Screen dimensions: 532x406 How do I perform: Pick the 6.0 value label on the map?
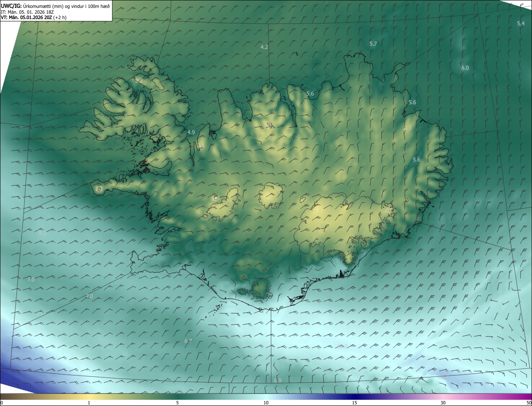pyautogui.click(x=465, y=68)
